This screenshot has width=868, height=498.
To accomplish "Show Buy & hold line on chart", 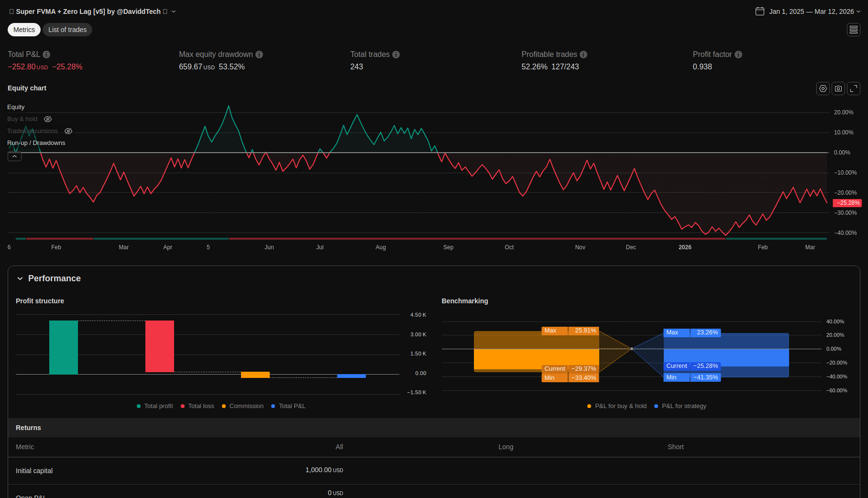I will point(48,119).
